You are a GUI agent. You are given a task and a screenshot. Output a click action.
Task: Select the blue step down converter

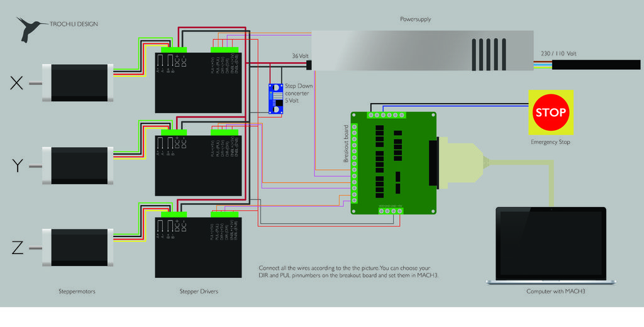point(275,99)
